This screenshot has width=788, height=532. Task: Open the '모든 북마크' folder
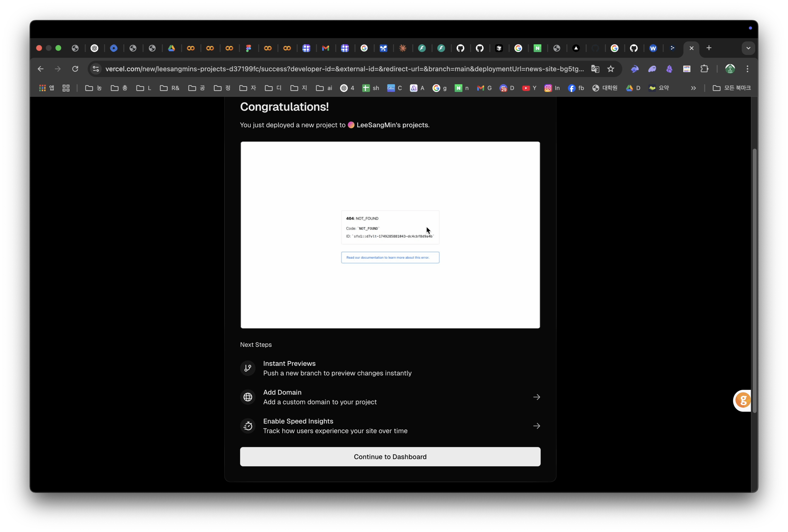pyautogui.click(x=732, y=88)
